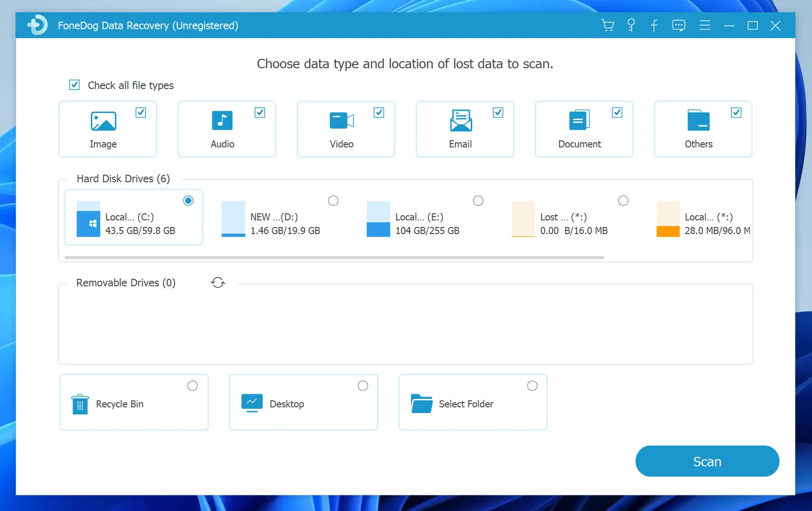This screenshot has height=511, width=812.
Task: Open the feedback chat icon
Action: 678,25
